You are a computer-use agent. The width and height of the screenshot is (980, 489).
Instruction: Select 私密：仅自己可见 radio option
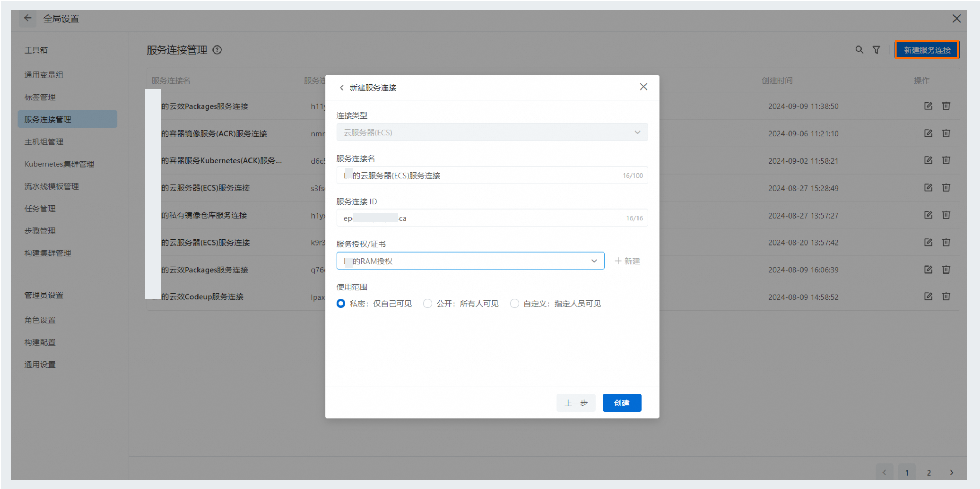[340, 304]
